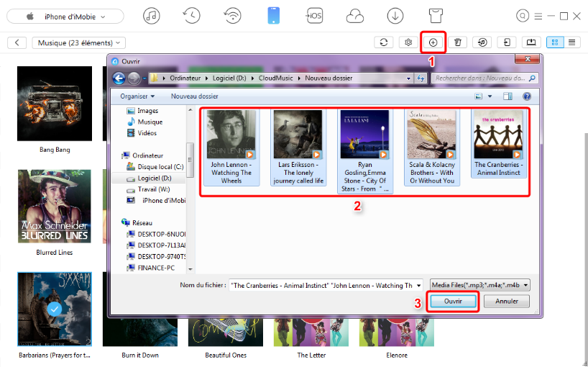Screen dimensions: 588x367
Task: Refresh the music list
Action: pos(384,42)
